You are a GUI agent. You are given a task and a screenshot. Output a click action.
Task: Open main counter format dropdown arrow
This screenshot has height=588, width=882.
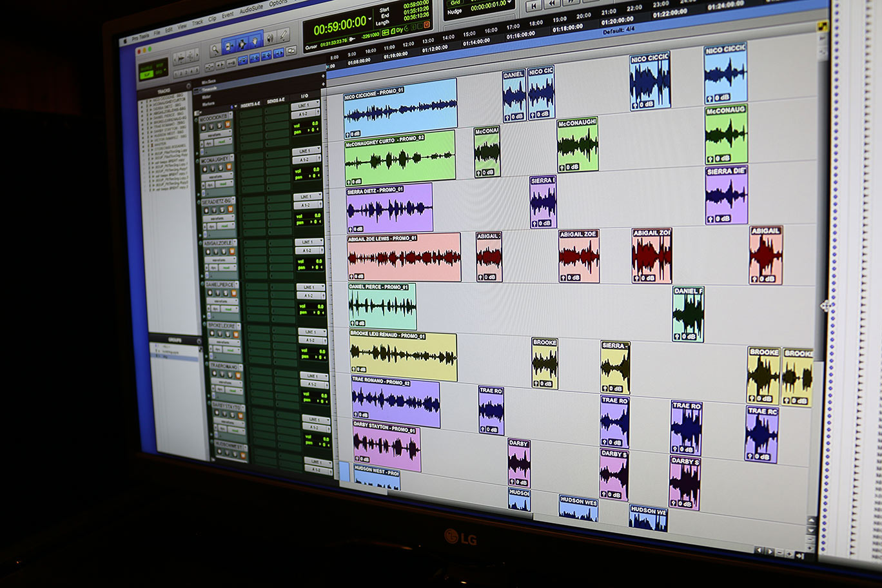pyautogui.click(x=370, y=19)
